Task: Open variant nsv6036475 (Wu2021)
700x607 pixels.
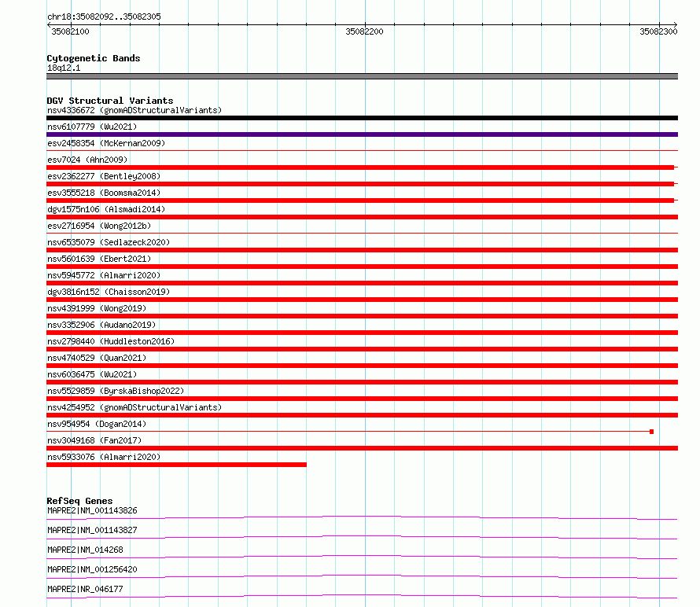Action: tap(92, 374)
